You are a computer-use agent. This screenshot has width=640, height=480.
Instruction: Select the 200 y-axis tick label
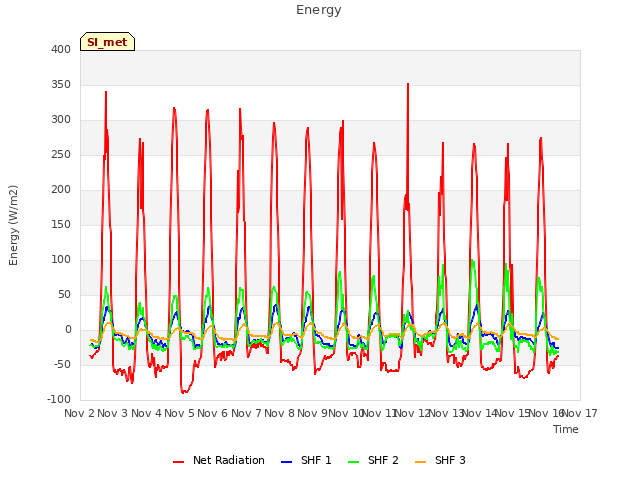click(61, 190)
